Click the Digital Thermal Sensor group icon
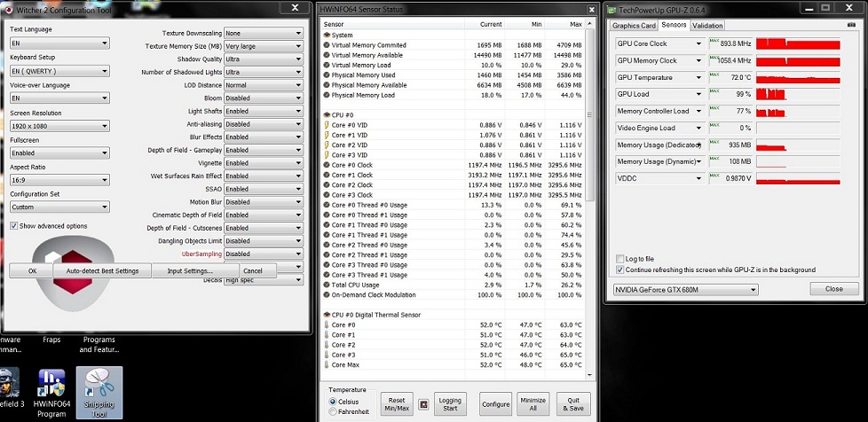868x422 pixels. pyautogui.click(x=327, y=315)
